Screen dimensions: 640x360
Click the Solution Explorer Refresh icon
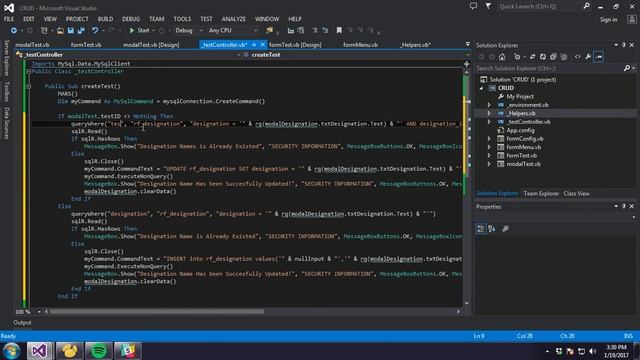pyautogui.click(x=543, y=57)
